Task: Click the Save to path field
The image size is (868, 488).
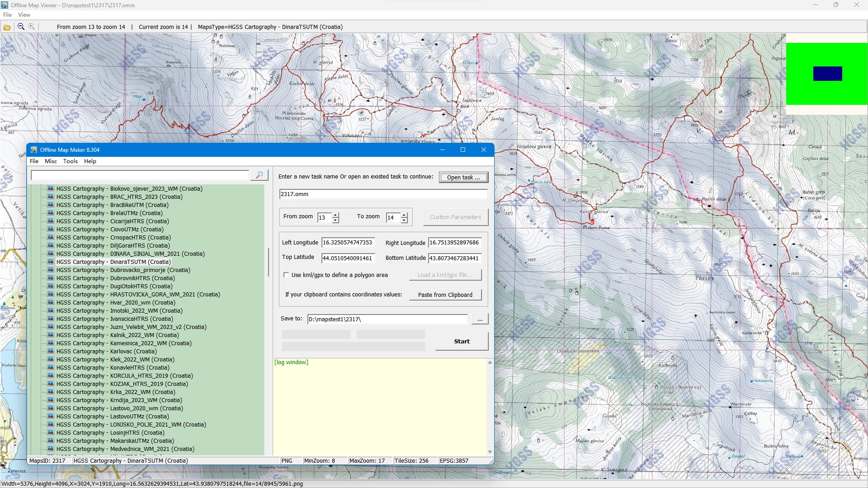Action: coord(387,319)
